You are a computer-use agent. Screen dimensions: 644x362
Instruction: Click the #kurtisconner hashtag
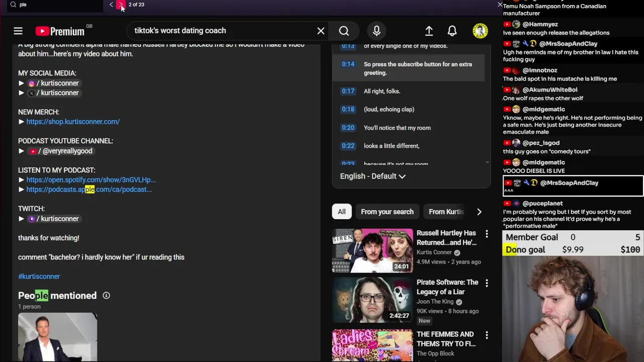[39, 277]
